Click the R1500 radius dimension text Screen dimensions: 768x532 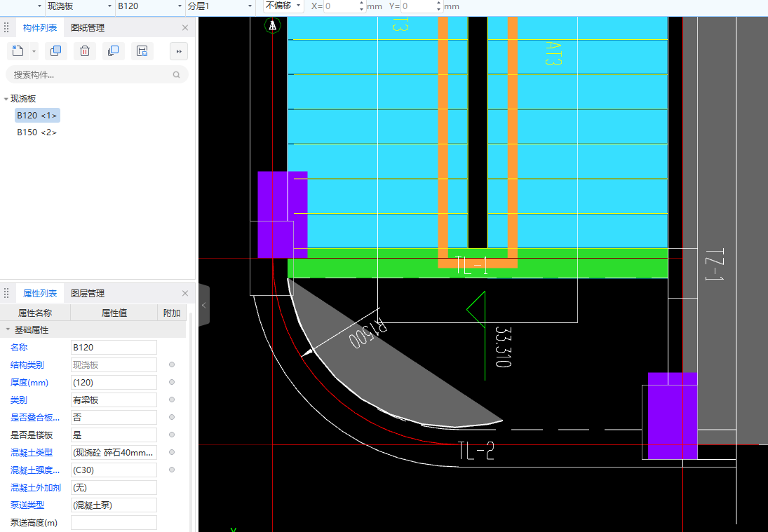tap(368, 333)
